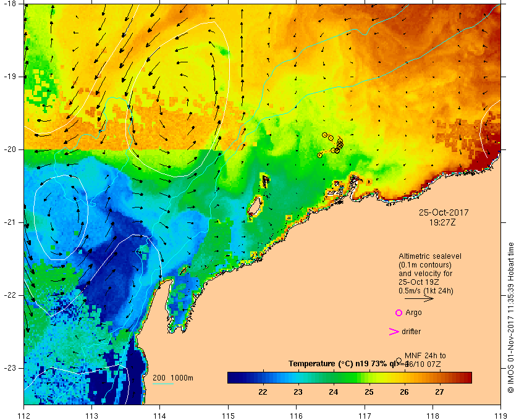Click the latitude axis label '-21'

pos(10,222)
